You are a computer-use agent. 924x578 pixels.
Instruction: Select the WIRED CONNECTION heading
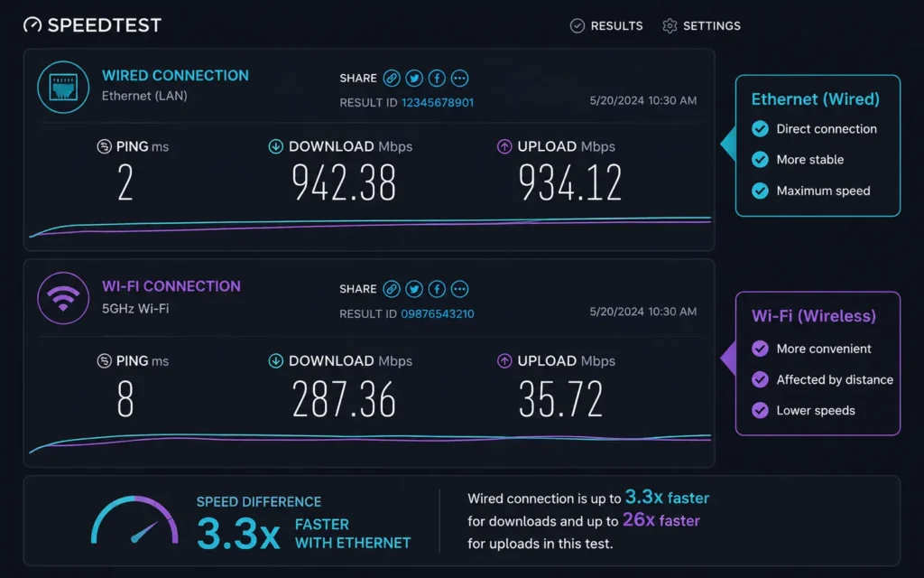point(176,76)
